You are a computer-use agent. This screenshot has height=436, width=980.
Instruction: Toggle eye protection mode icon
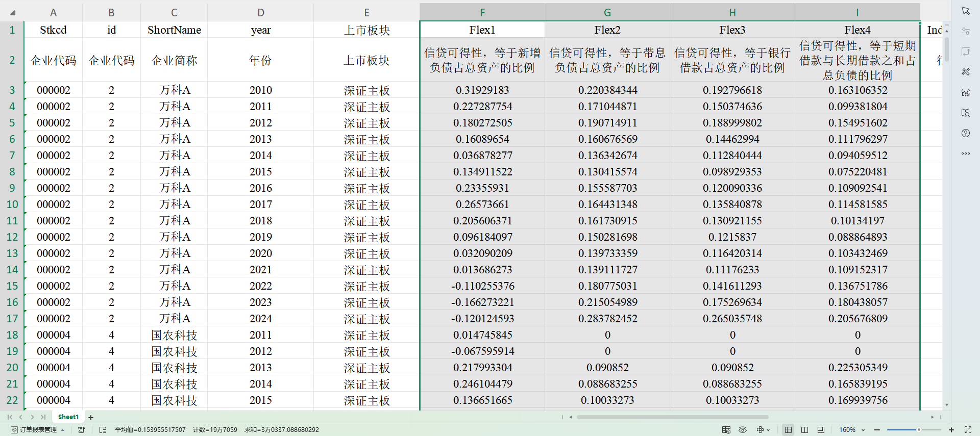743,430
